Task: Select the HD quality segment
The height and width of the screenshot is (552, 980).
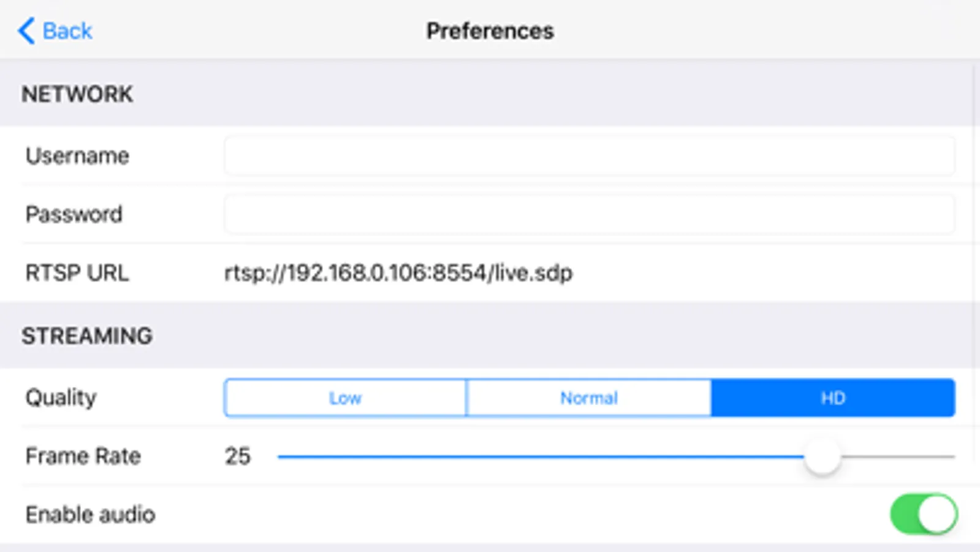Action: click(x=832, y=398)
